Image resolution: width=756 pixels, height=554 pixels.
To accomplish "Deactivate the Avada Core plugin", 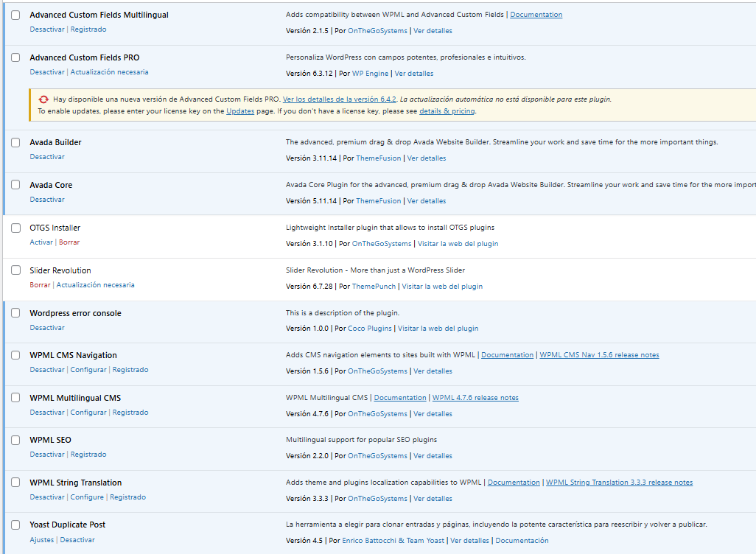I will click(x=47, y=200).
